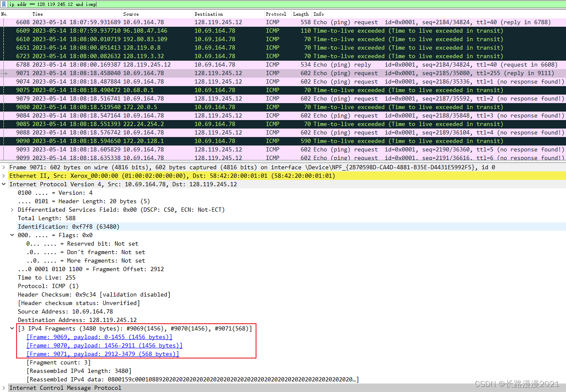Select the 'Destination Address: 128.119.245.12' field
The width and height of the screenshot is (566, 392).
[77, 320]
